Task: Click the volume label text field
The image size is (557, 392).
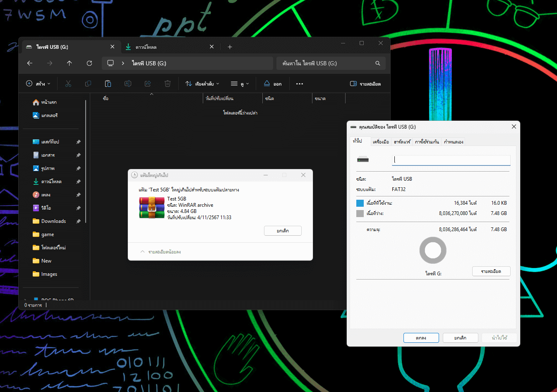Action: [x=451, y=160]
